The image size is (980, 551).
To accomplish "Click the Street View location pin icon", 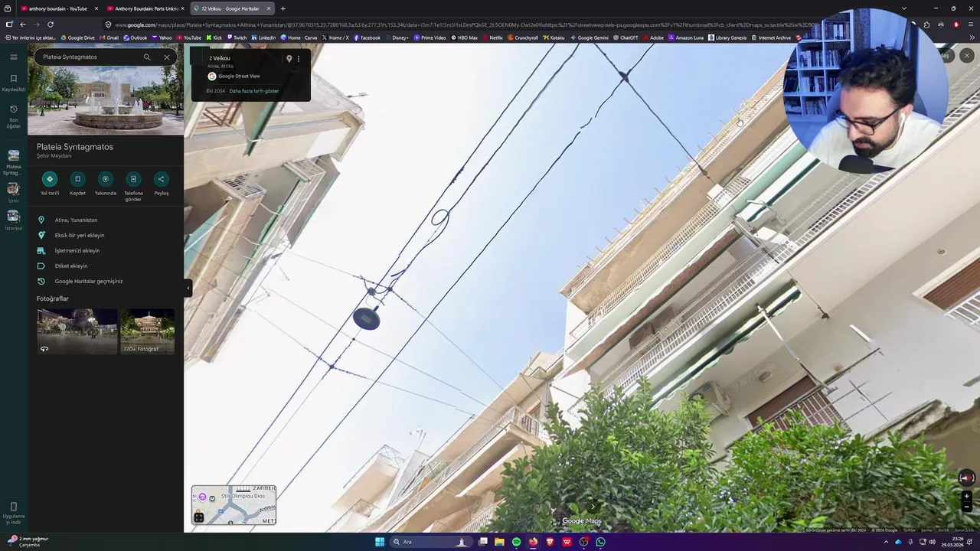I will [x=289, y=59].
